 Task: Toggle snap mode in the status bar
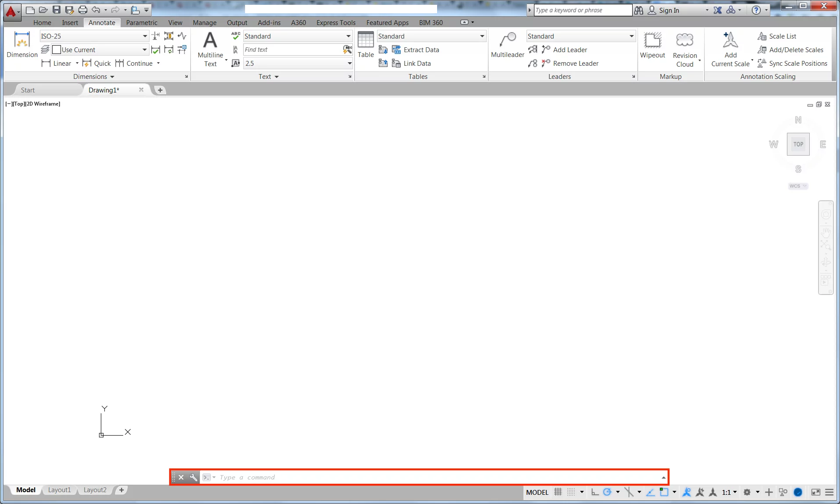(571, 492)
